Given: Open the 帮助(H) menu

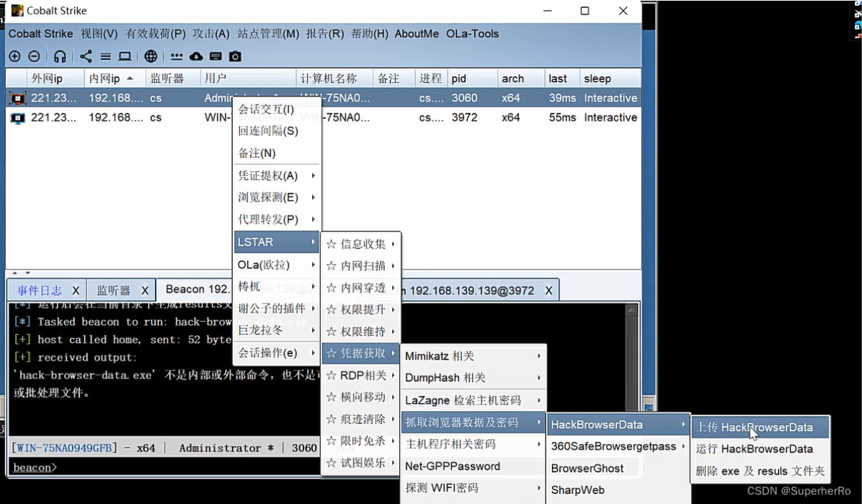Looking at the screenshot, I should [370, 34].
